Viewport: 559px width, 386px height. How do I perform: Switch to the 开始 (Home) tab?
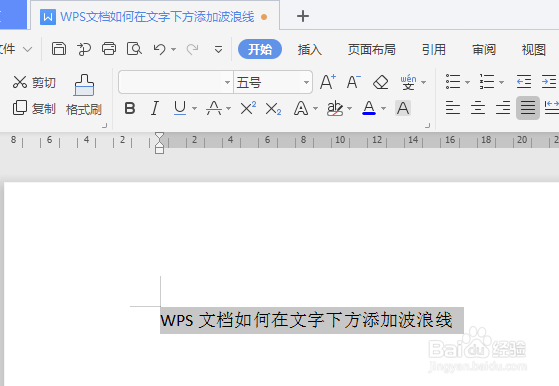click(x=260, y=49)
